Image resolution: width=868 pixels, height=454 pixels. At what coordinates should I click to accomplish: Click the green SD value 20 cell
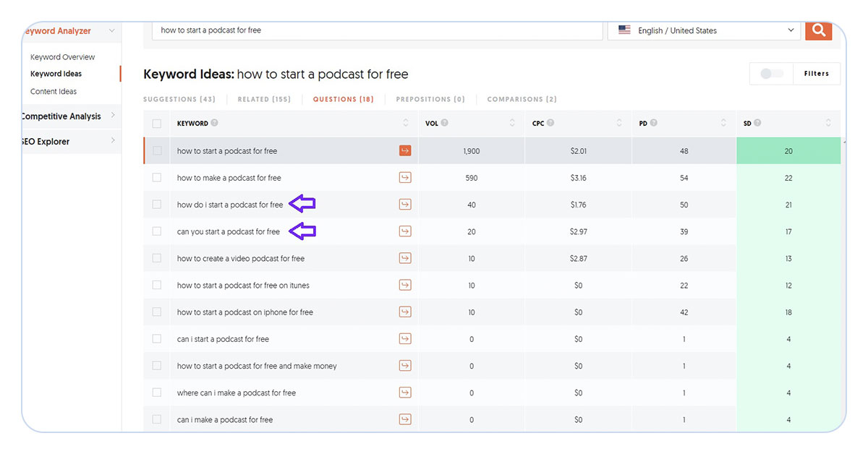788,150
